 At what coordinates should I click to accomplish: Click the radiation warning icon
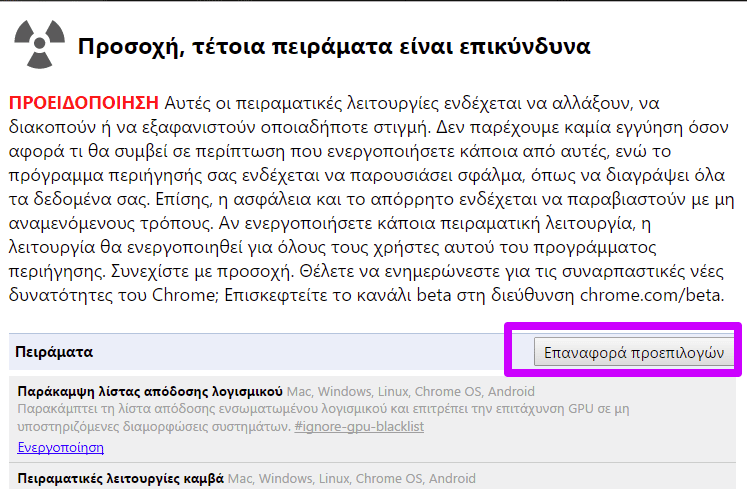[40, 44]
